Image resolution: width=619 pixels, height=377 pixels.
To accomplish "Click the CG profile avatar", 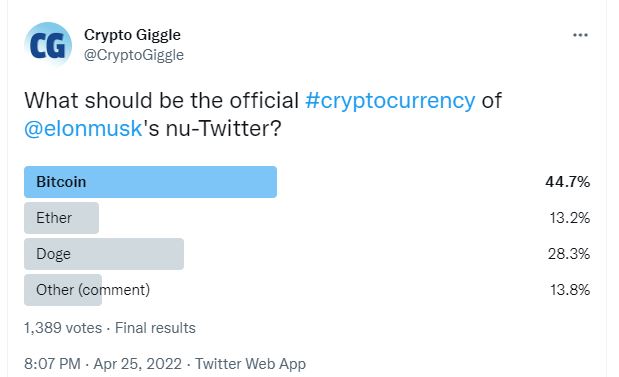I will click(48, 45).
